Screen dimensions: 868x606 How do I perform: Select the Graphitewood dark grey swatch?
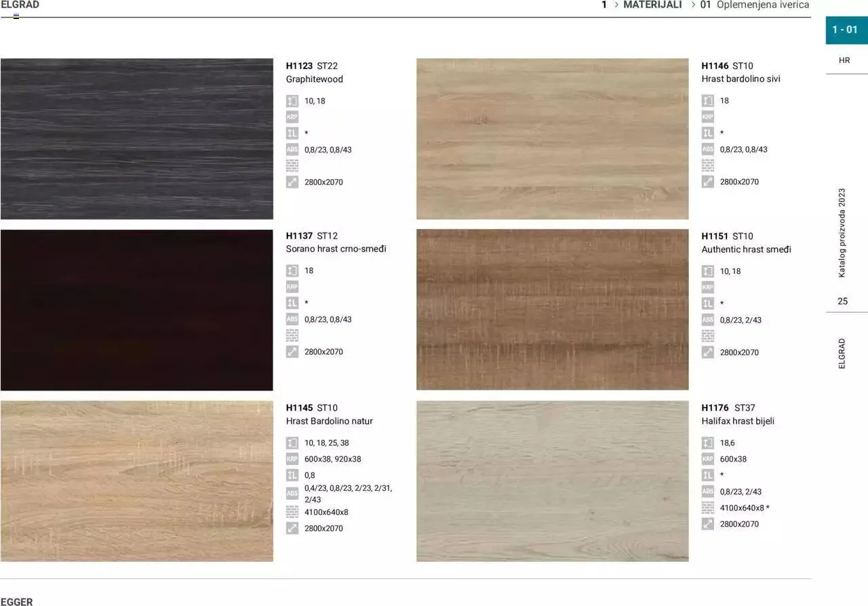coord(136,139)
